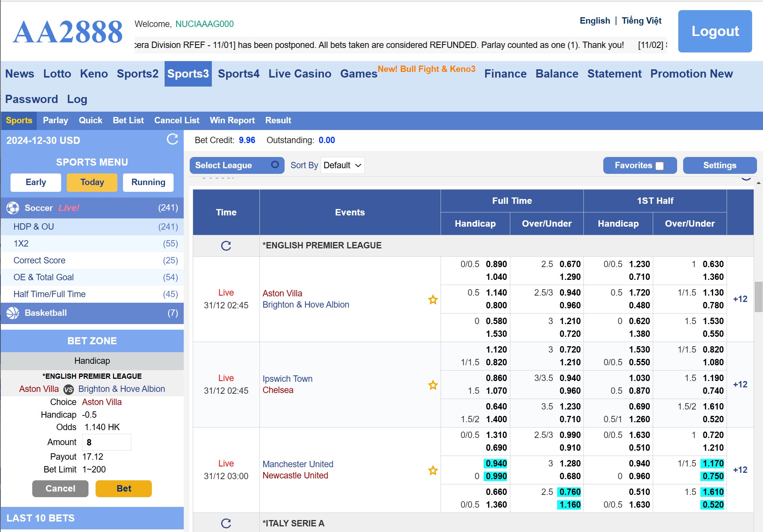763x532 pixels.
Task: Expand +12 more markets for Aston Villa
Action: pos(740,299)
